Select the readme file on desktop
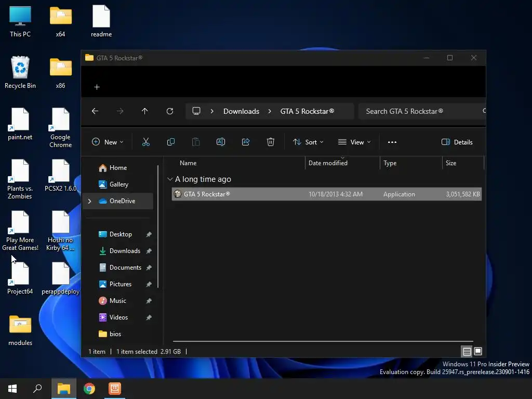This screenshot has width=532, height=399. point(101,21)
